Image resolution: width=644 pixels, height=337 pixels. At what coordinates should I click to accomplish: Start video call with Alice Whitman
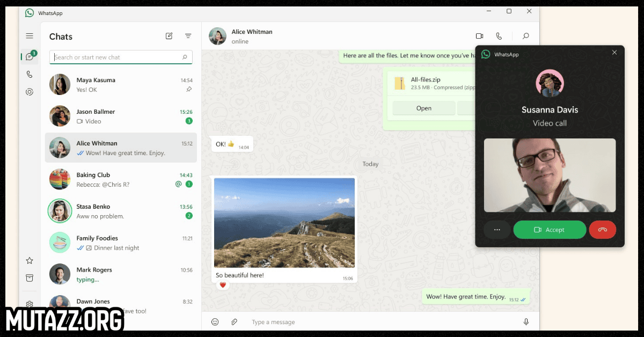point(479,36)
